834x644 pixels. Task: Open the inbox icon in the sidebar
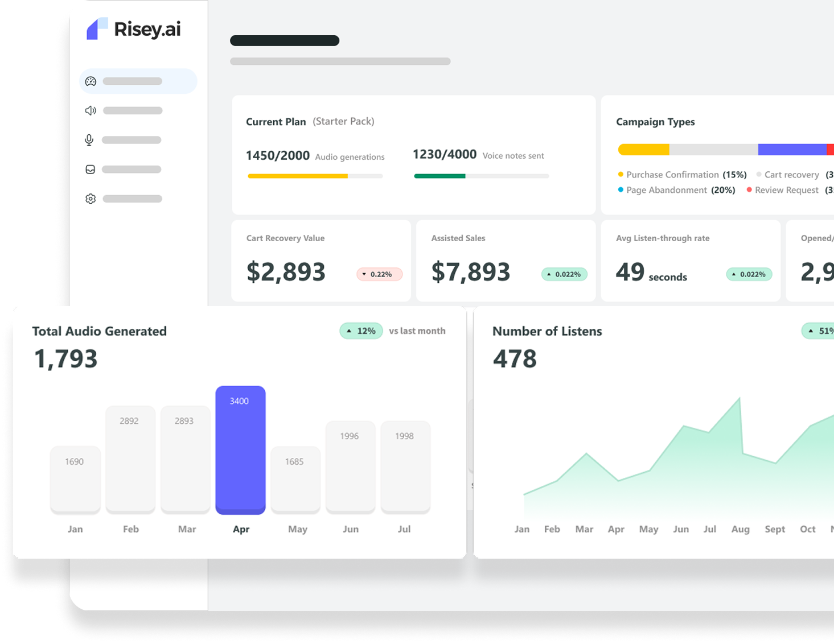(90, 169)
